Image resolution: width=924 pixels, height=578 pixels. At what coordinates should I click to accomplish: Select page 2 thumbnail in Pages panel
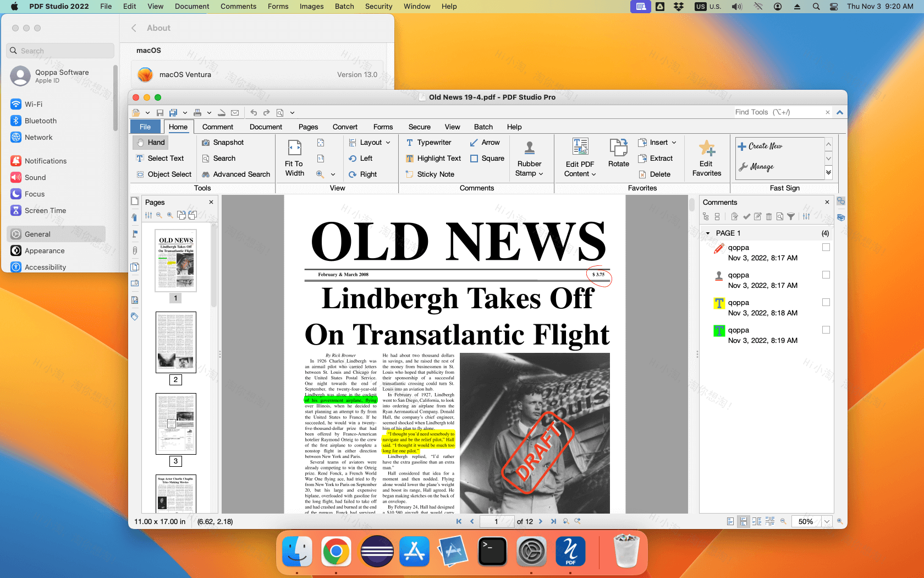click(175, 342)
